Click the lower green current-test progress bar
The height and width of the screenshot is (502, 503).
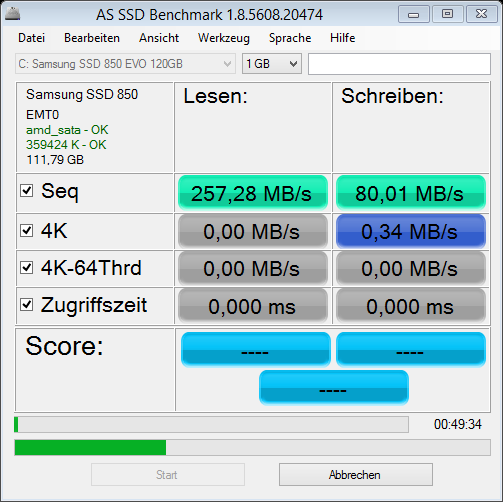(x=252, y=447)
